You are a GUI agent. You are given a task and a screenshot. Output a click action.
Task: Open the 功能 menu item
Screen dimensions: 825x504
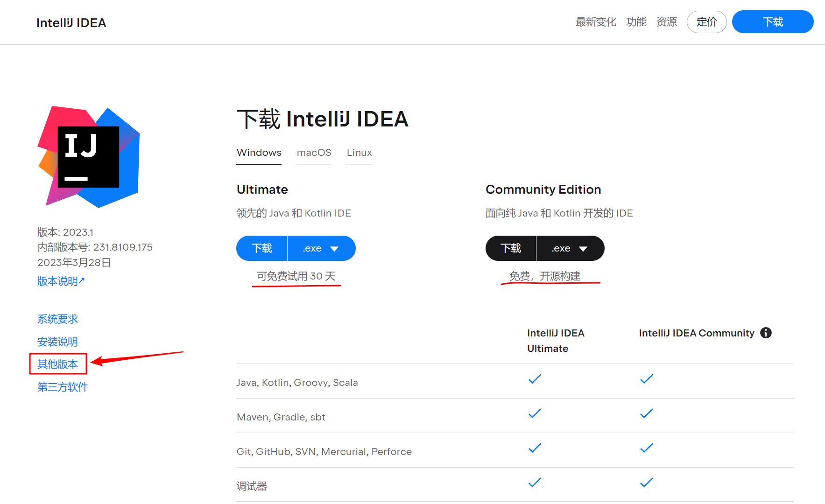(636, 22)
